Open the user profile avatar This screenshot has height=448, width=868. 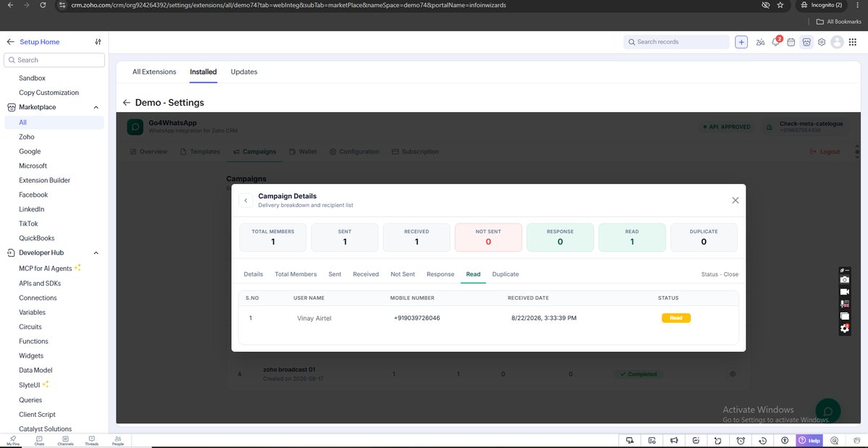(838, 42)
